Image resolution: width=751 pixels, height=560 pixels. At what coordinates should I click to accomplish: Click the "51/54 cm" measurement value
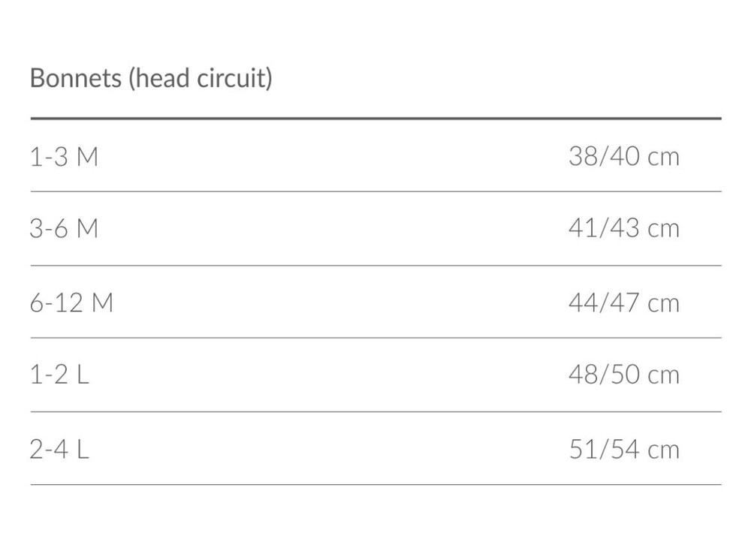pos(623,449)
